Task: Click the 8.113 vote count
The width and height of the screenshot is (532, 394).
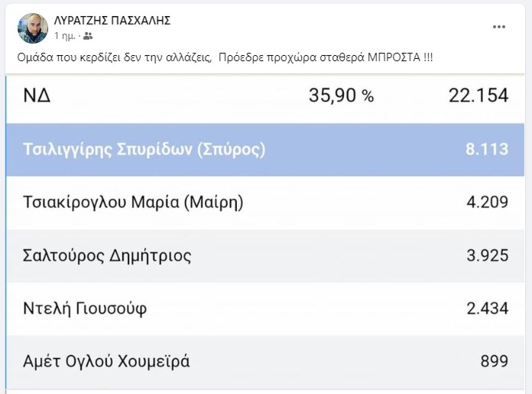Action: pos(487,149)
